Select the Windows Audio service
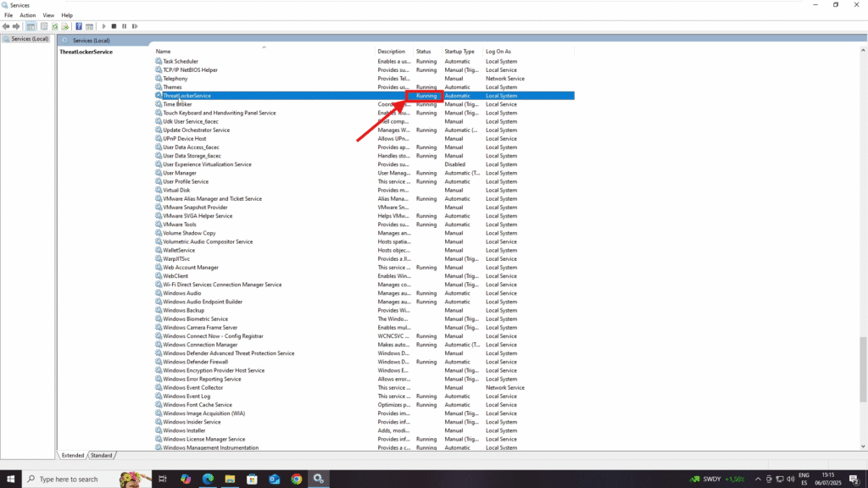Screen dimensions: 868x488 pyautogui.click(x=181, y=293)
